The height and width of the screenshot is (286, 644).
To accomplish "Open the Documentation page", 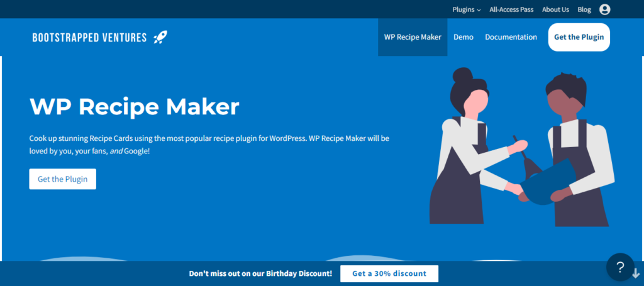I will [511, 37].
